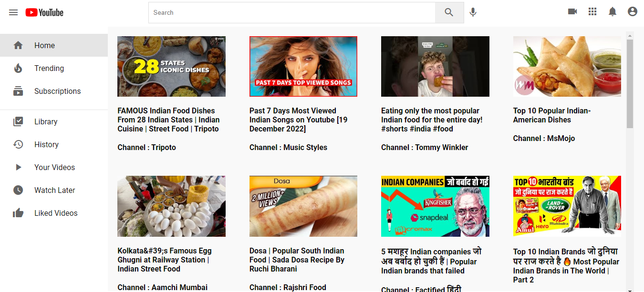The height and width of the screenshot is (292, 644).
Task: Open the hamburger guide menu
Action: point(13,12)
